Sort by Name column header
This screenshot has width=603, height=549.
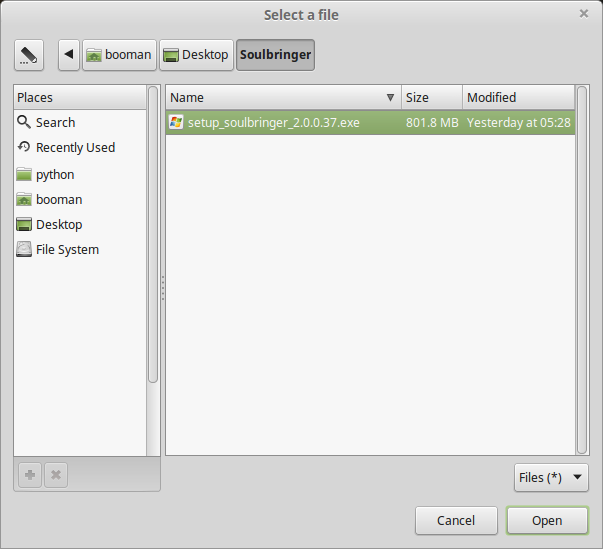point(283,98)
